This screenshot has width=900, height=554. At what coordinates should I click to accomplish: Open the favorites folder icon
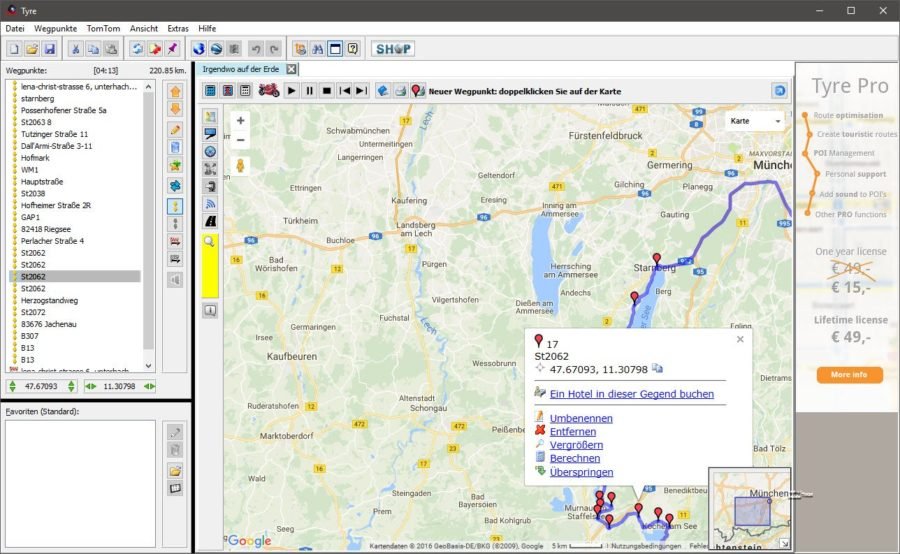click(x=176, y=470)
